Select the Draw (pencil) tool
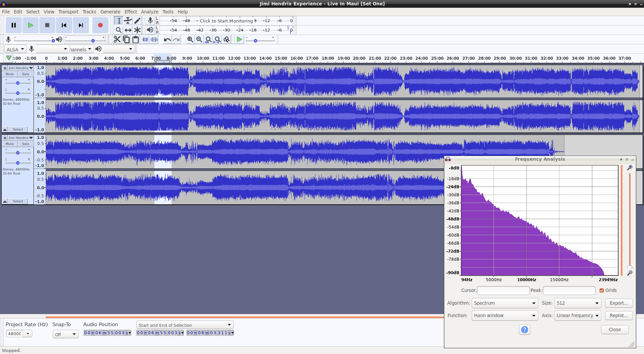The height and width of the screenshot is (354, 644). (x=137, y=21)
